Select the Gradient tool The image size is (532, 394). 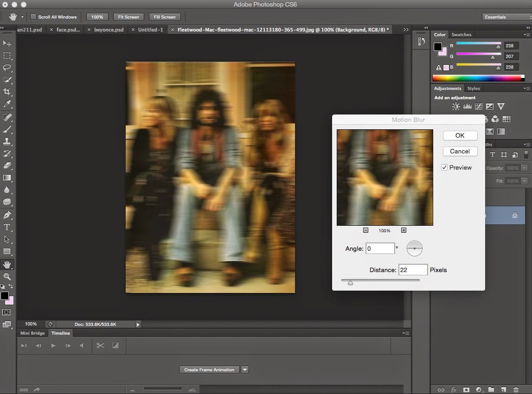pyautogui.click(x=7, y=178)
